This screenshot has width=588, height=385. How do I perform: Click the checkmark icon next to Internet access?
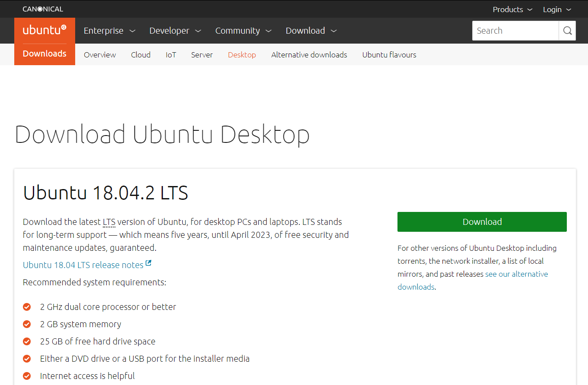coord(27,376)
